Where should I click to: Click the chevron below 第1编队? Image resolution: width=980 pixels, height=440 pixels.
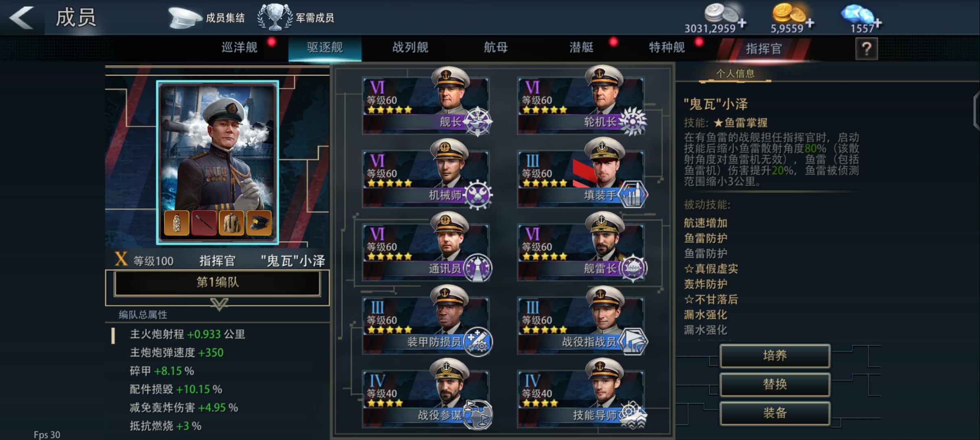pyautogui.click(x=219, y=304)
